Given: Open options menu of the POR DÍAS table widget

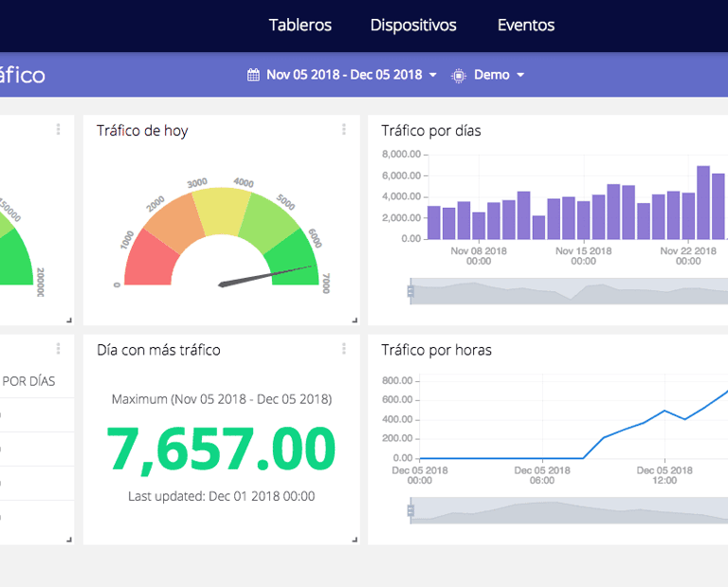Looking at the screenshot, I should [x=58, y=349].
